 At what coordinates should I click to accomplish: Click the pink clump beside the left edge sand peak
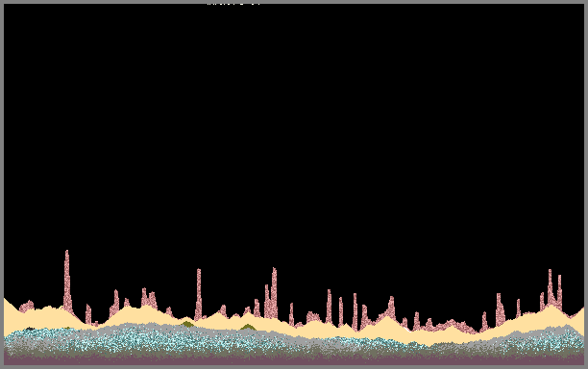click(x=27, y=306)
